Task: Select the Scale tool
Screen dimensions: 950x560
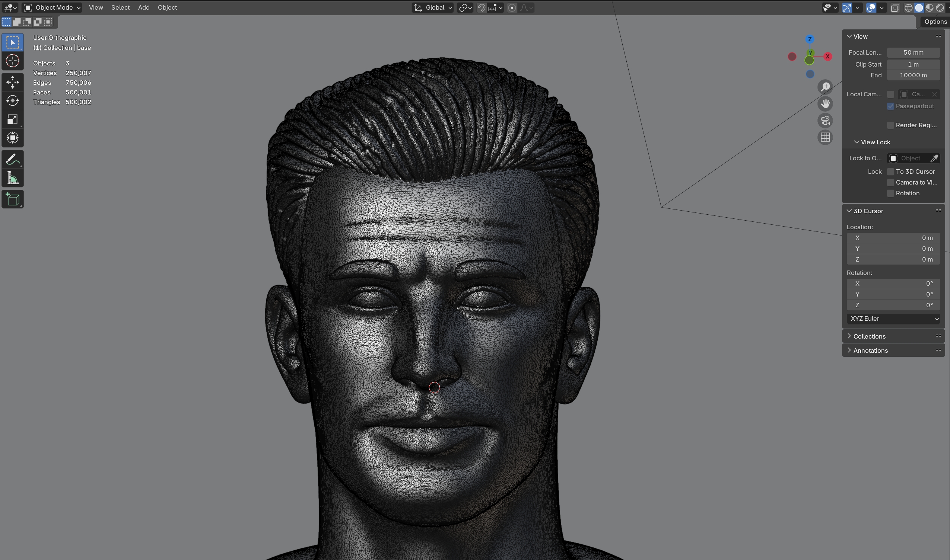Action: click(x=12, y=119)
